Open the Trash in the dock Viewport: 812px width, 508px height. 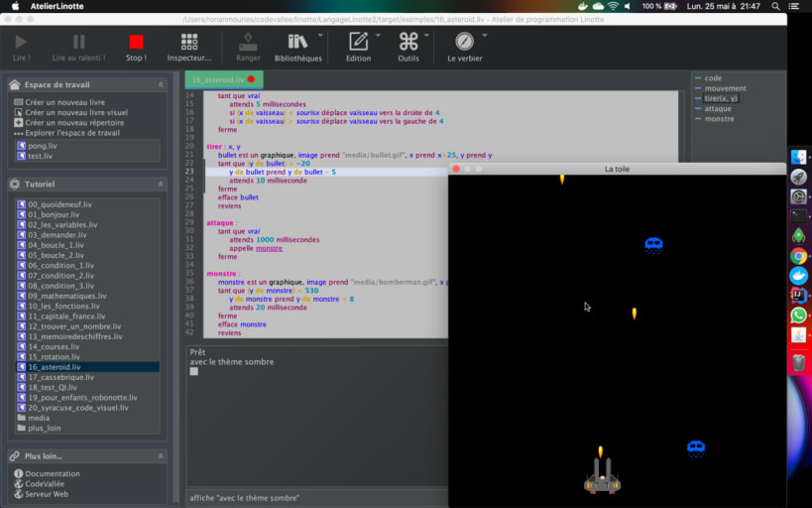coord(798,362)
